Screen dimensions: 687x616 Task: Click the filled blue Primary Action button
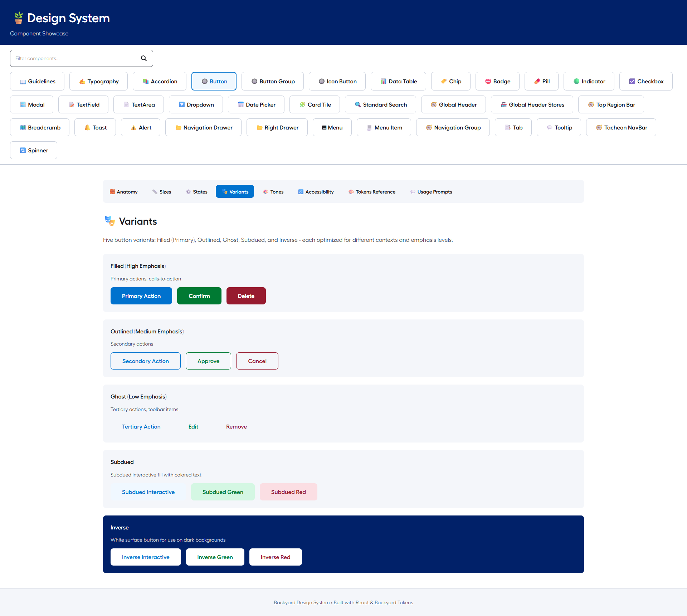coord(141,296)
